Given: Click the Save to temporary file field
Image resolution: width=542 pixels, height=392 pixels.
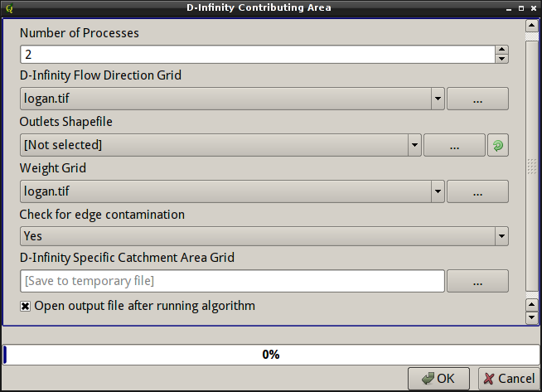Looking at the screenshot, I should 232,281.
